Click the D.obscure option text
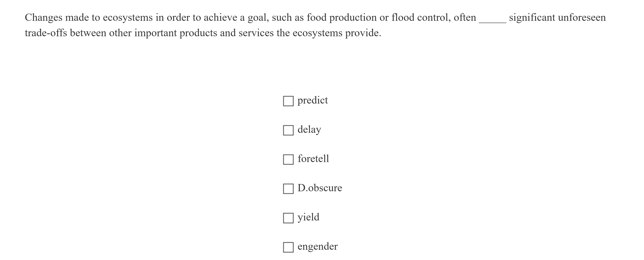This screenshot has height=260, width=644. (x=320, y=188)
